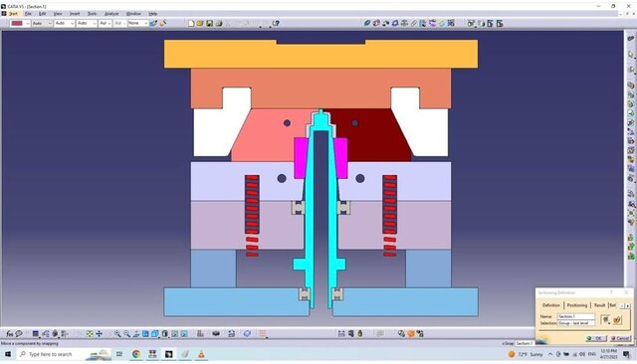Click the select arrow icon in right toolbar

click(x=630, y=54)
